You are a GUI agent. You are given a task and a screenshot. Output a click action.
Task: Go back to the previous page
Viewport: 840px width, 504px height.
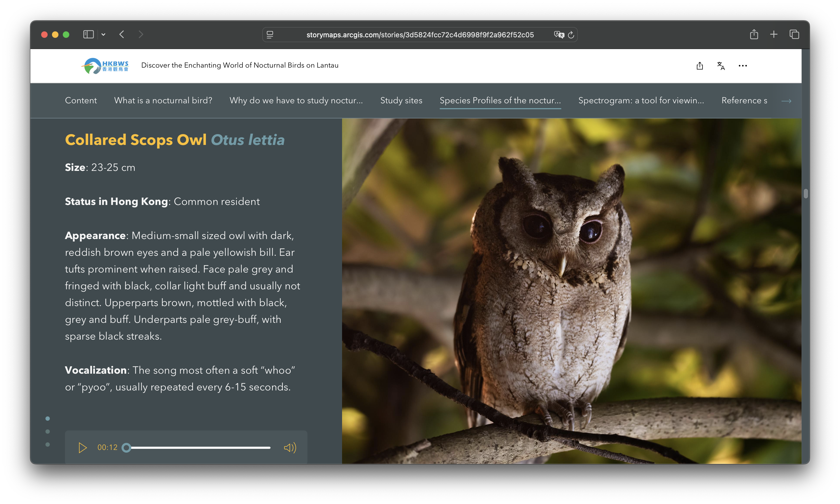coord(122,34)
